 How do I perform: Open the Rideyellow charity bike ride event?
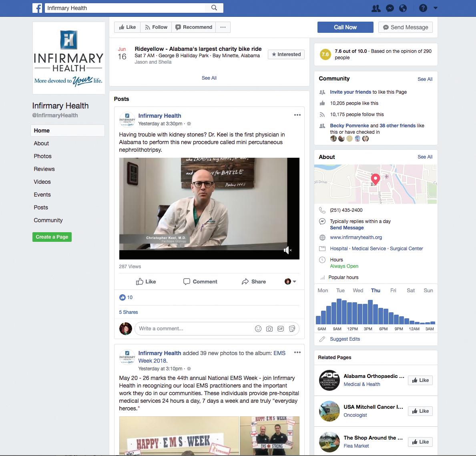(x=198, y=49)
